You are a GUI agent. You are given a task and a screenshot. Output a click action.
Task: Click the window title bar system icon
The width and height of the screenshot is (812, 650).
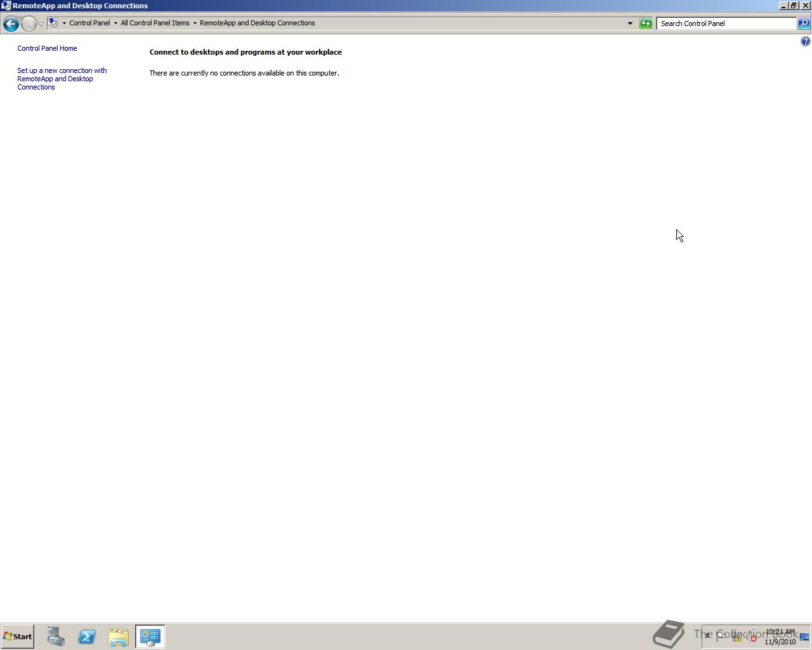point(6,6)
